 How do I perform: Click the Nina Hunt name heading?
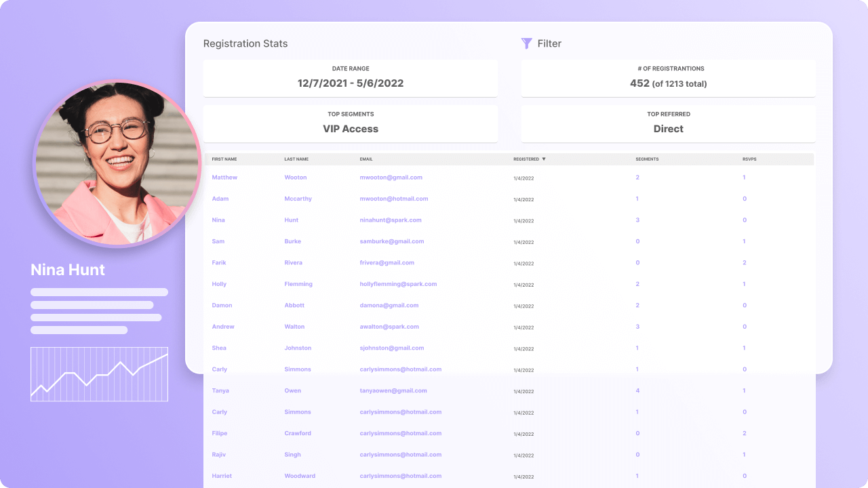click(68, 270)
